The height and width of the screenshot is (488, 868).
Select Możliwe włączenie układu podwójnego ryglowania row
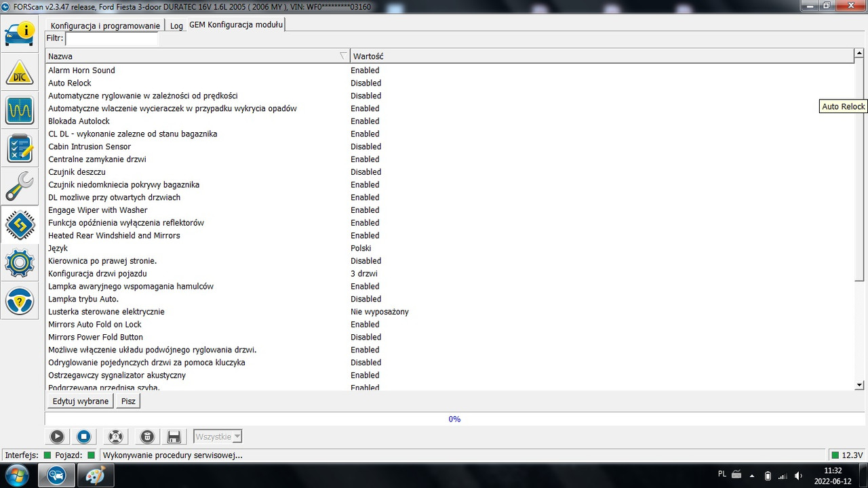(450, 350)
